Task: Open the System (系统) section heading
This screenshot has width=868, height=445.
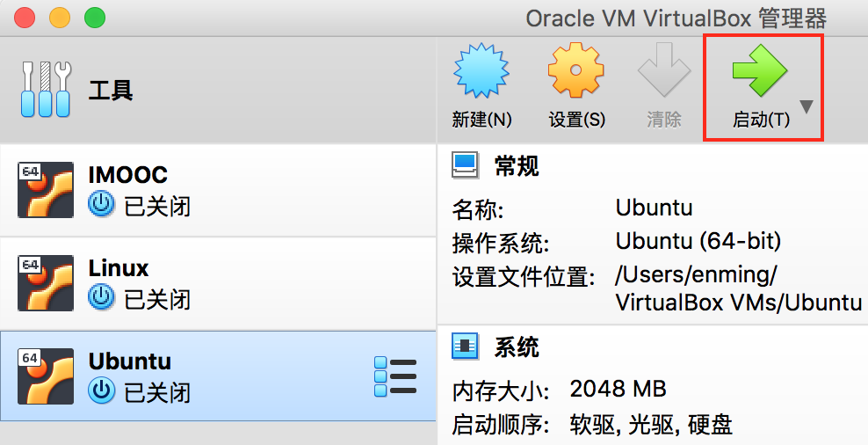Action: (517, 347)
